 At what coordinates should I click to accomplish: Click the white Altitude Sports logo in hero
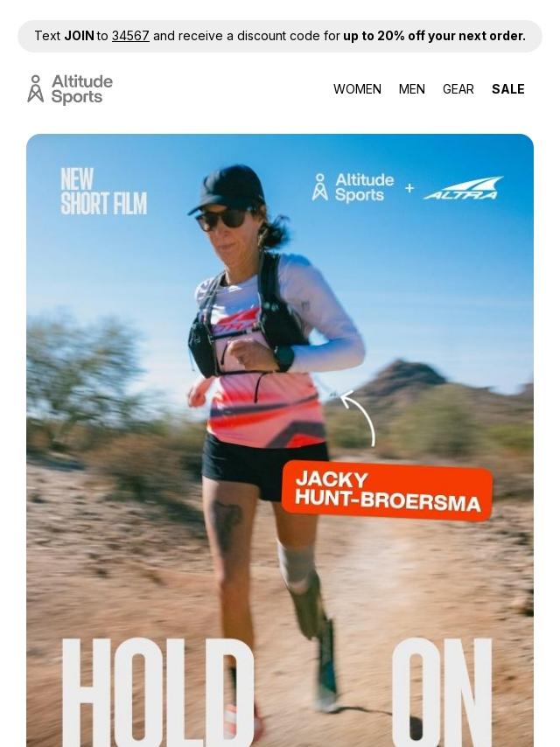point(353,187)
